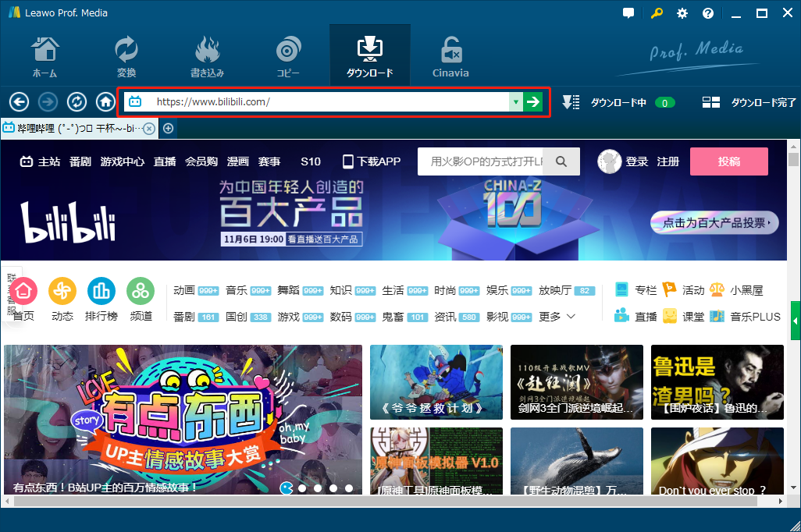The width and height of the screenshot is (801, 532).
Task: Click the key registration icon
Action: (x=657, y=13)
